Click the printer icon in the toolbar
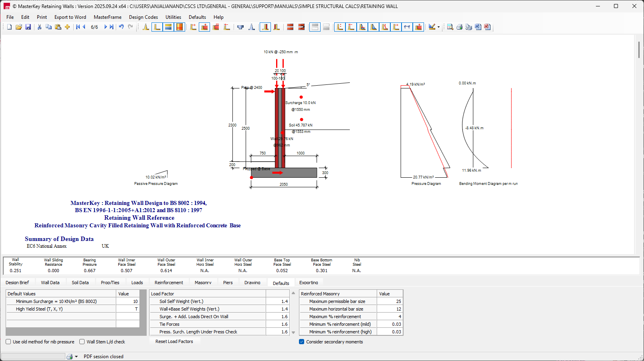The width and height of the screenshot is (644, 361). click(x=460, y=27)
